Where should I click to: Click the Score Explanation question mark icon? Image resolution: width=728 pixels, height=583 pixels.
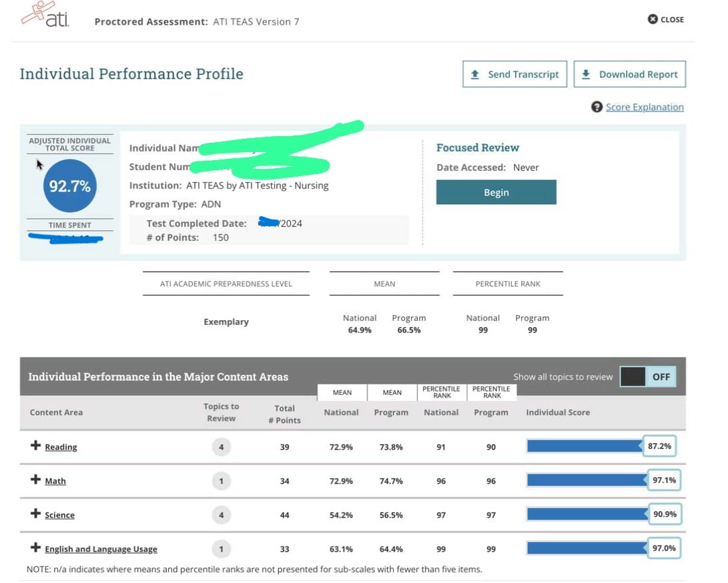597,107
